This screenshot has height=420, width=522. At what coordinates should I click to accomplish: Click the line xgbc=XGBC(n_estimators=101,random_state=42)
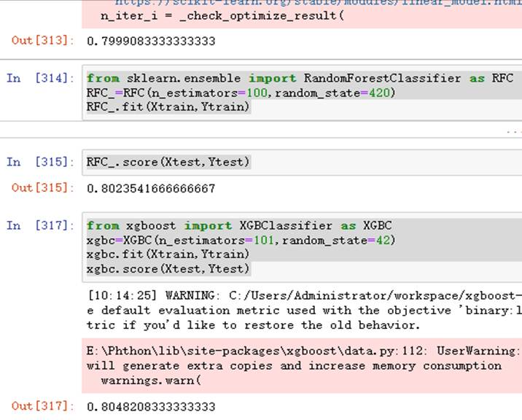pos(241,240)
